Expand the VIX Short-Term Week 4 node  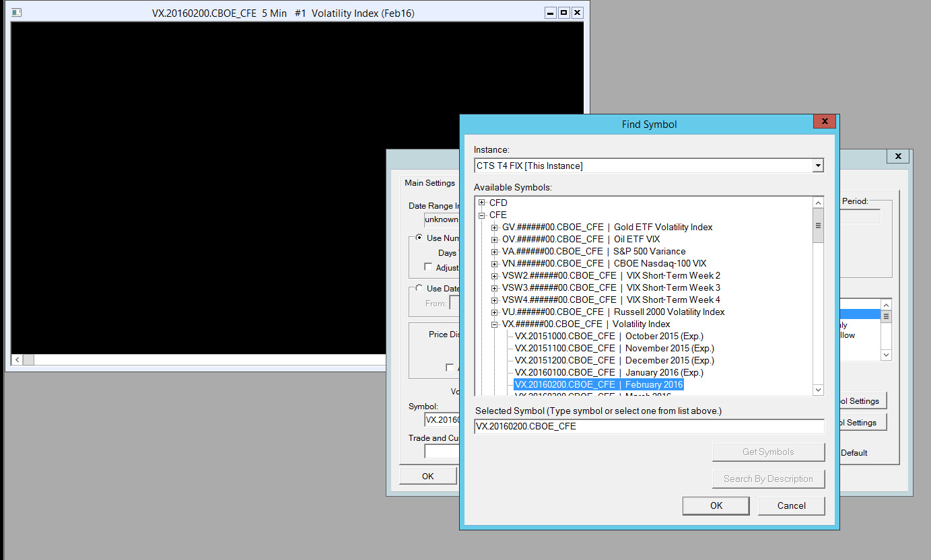pyautogui.click(x=495, y=300)
